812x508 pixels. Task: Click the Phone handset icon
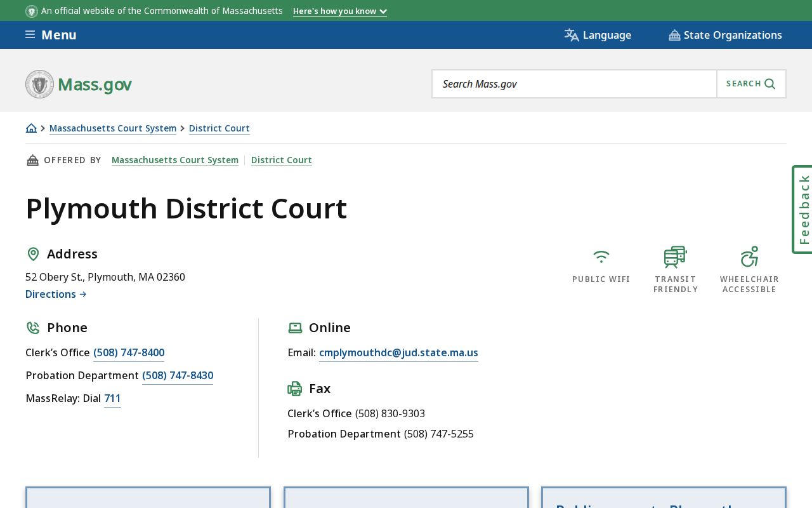pos(33,328)
